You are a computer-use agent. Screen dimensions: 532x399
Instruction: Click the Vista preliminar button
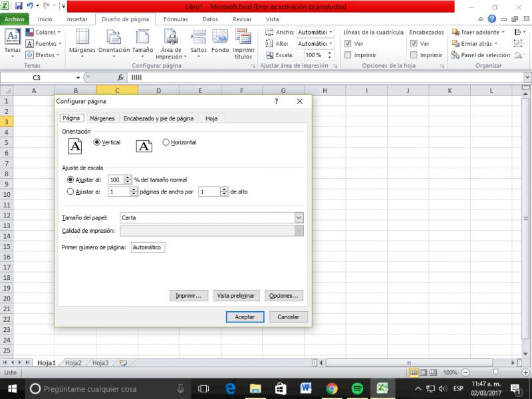(236, 295)
